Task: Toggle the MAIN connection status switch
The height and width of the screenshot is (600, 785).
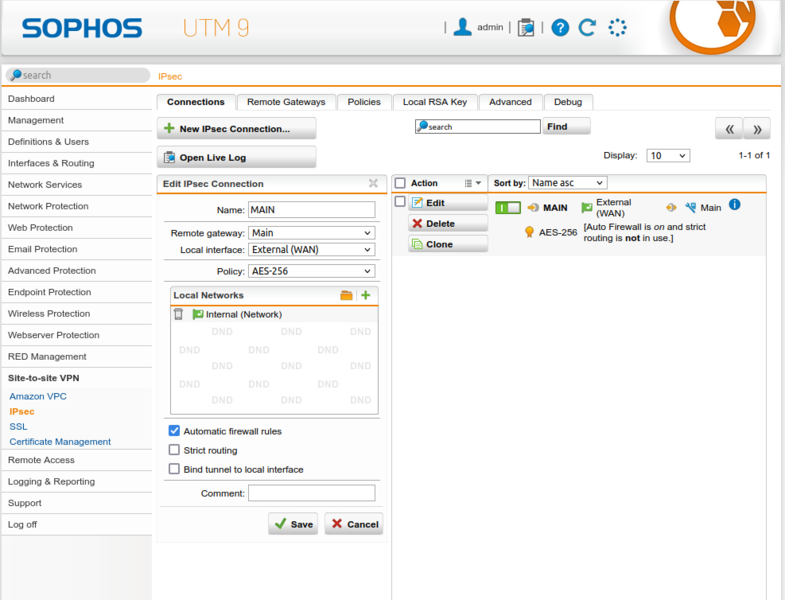Action: tap(508, 208)
